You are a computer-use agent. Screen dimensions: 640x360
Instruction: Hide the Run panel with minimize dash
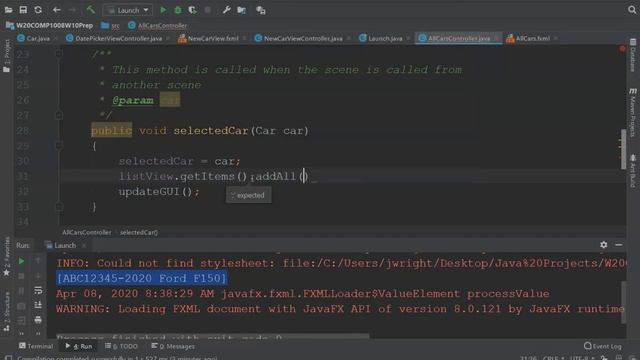click(x=619, y=245)
